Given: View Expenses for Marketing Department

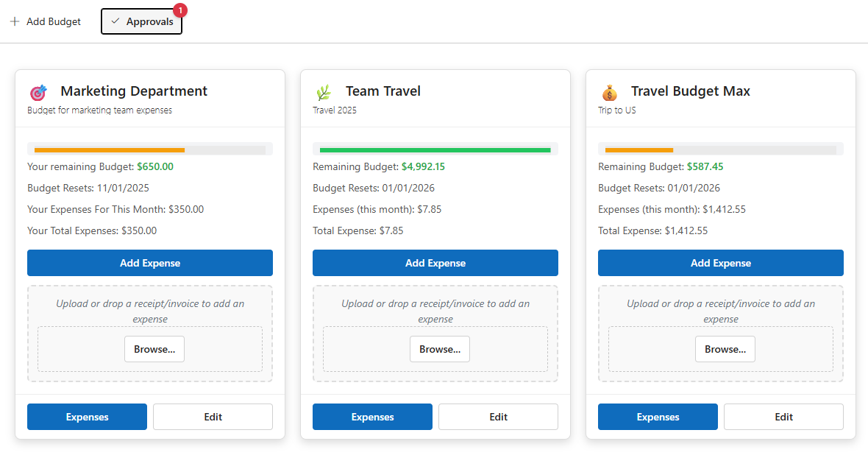Looking at the screenshot, I should tap(87, 417).
